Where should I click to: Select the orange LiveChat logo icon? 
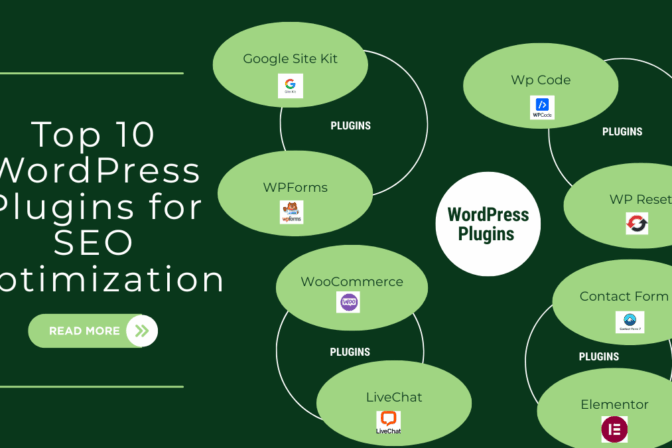388,421
